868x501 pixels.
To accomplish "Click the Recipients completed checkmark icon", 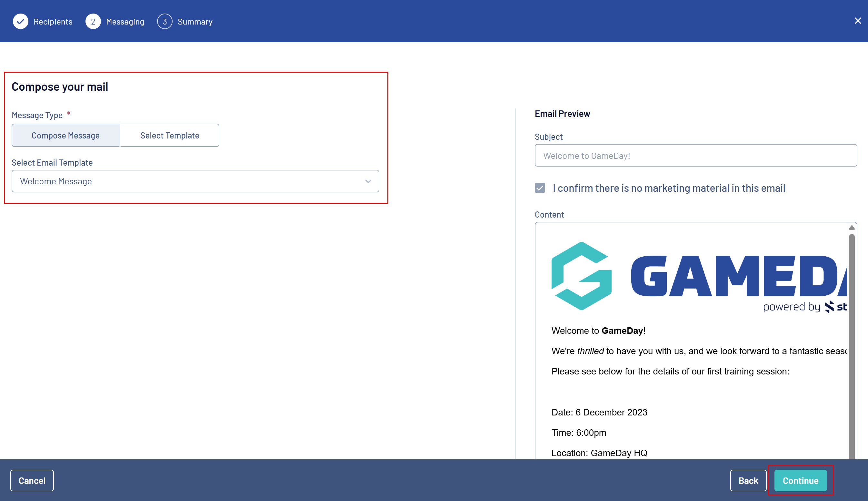I will (21, 21).
